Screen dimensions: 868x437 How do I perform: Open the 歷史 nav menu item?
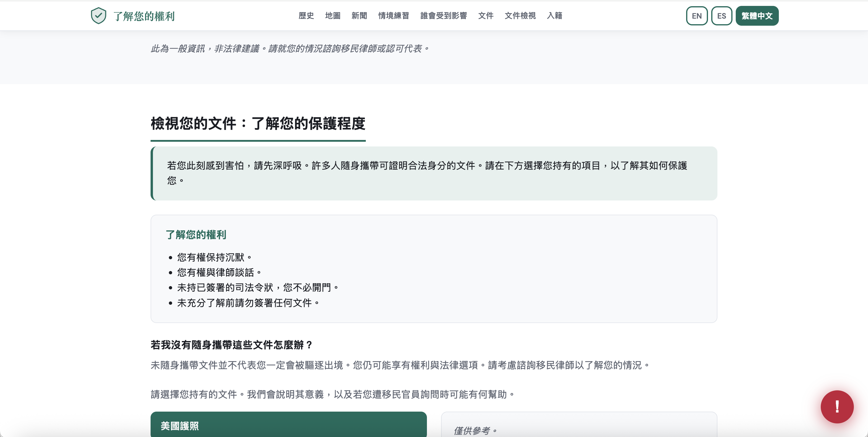coord(306,16)
